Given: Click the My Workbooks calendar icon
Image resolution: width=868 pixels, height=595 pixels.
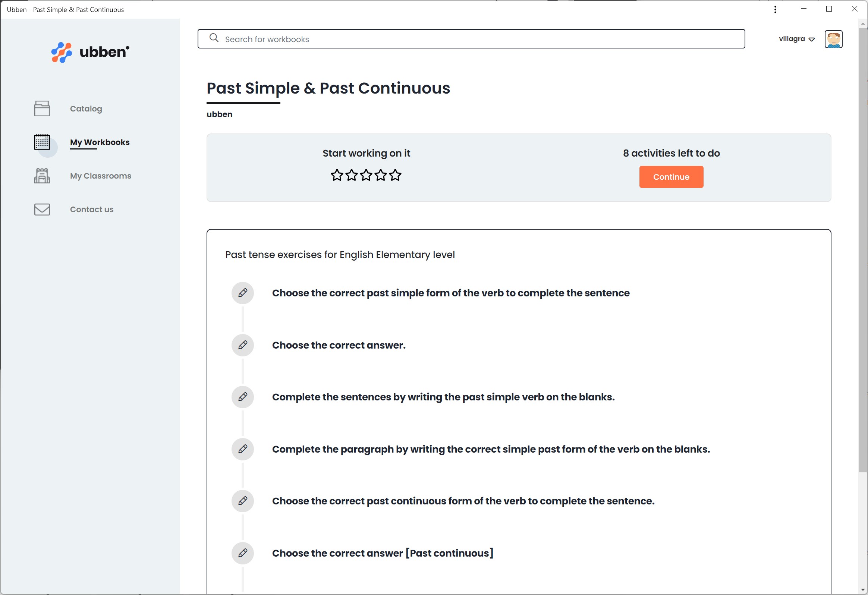Looking at the screenshot, I should click(x=42, y=142).
